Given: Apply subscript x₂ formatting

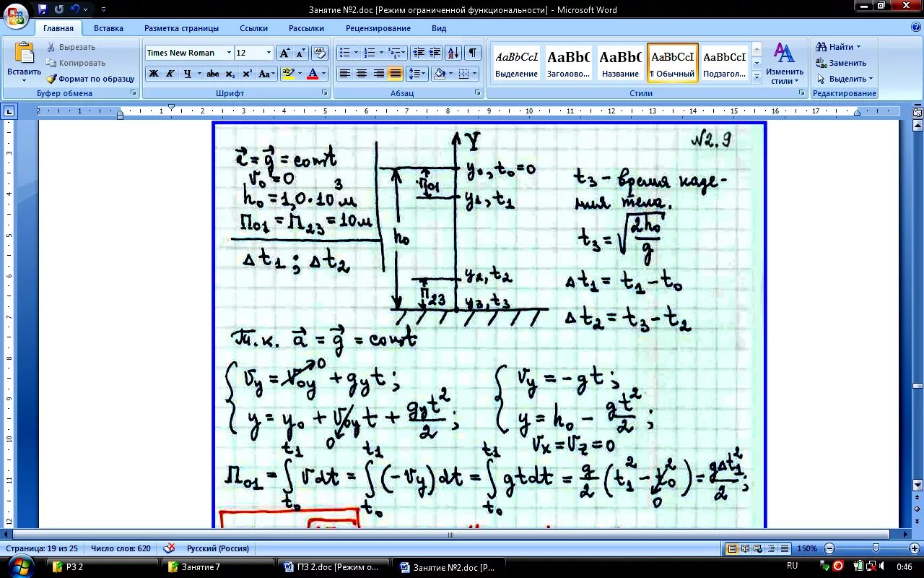Looking at the screenshot, I should tap(230, 74).
